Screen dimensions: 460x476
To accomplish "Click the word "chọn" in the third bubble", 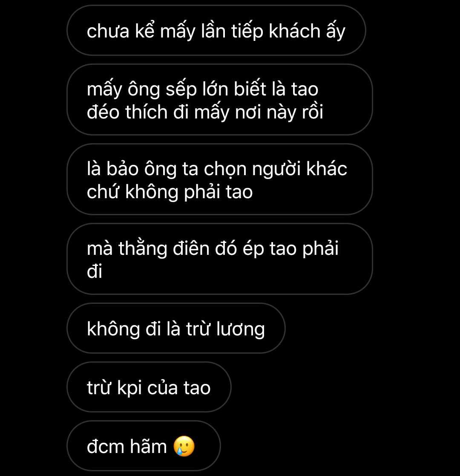I will (225, 170).
